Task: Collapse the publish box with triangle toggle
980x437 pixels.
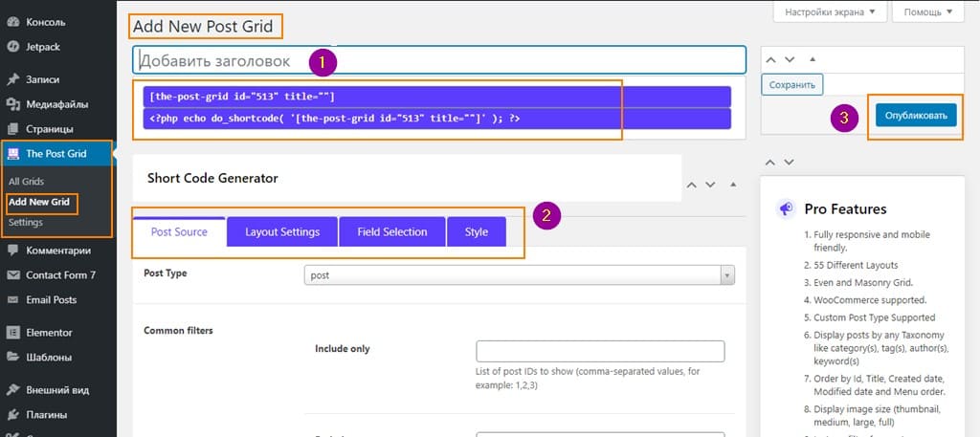Action: tap(813, 60)
